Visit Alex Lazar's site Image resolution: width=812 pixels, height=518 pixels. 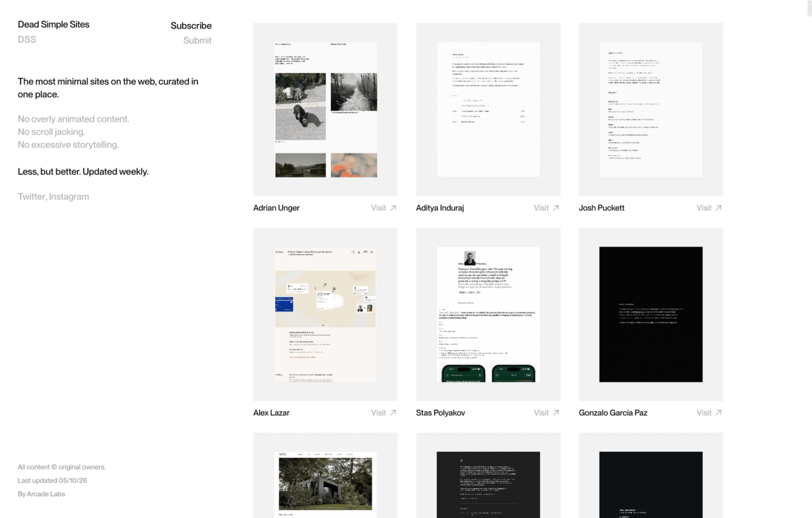pyautogui.click(x=383, y=412)
